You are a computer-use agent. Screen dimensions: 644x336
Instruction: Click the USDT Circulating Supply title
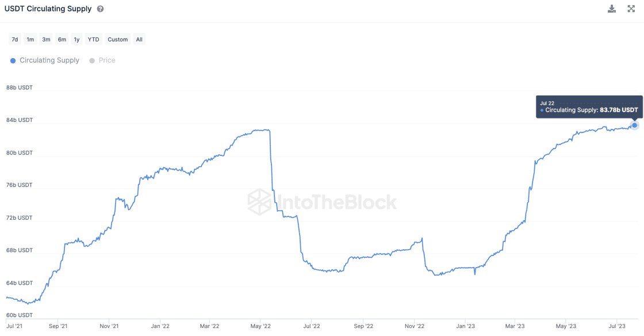[48, 9]
